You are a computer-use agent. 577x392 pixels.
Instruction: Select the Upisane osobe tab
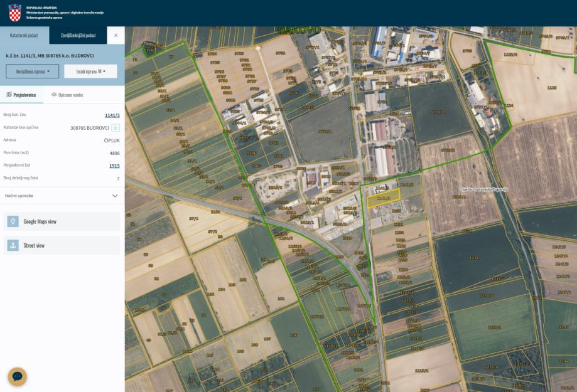pyautogui.click(x=67, y=95)
